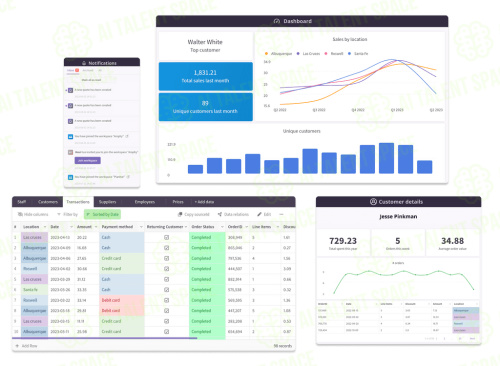Toggle Returning Customer checkbox in row 7
Image resolution: width=500 pixels, height=366 pixels.
click(x=167, y=300)
